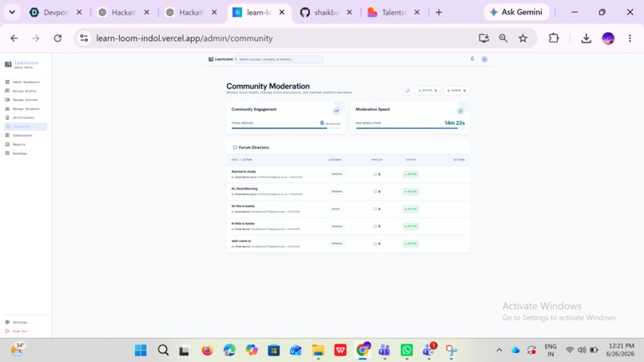Viewport: 644px width, 362px height.
Task: View site information icon in address bar
Action: click(84, 38)
